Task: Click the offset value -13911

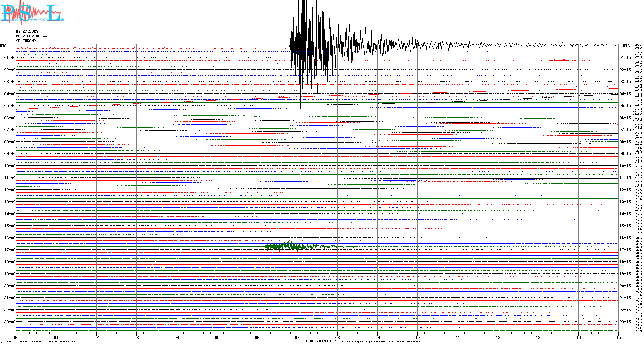Action: click(x=638, y=109)
